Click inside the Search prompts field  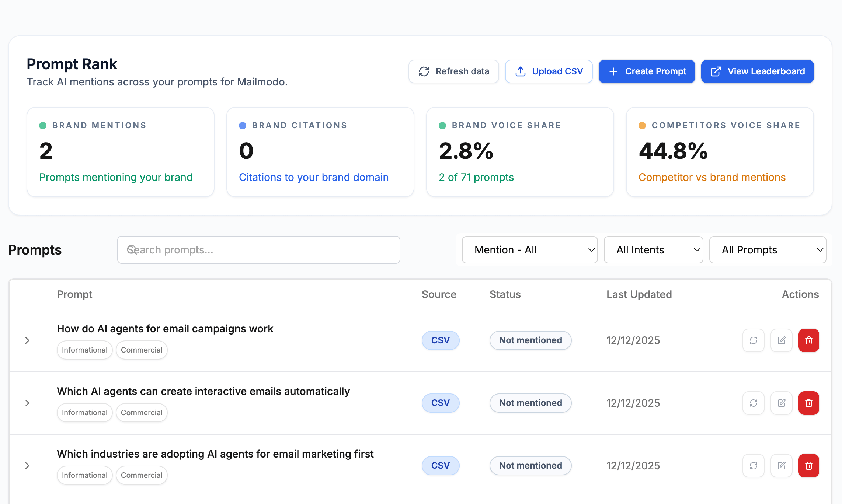click(x=258, y=250)
